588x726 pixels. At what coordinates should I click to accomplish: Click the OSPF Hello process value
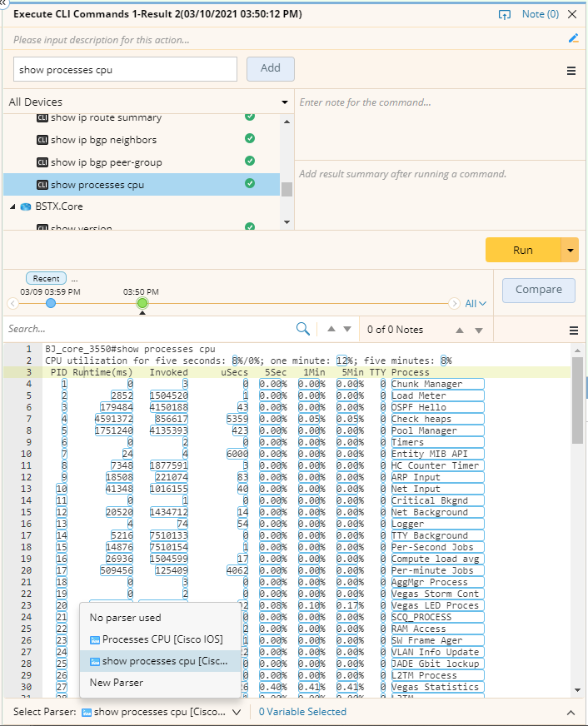coord(437,407)
